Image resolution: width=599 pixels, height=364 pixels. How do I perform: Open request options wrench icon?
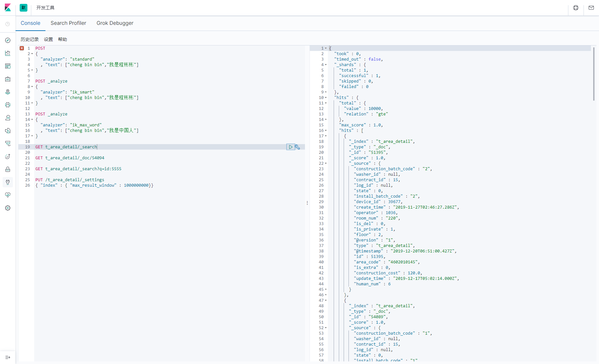click(298, 147)
